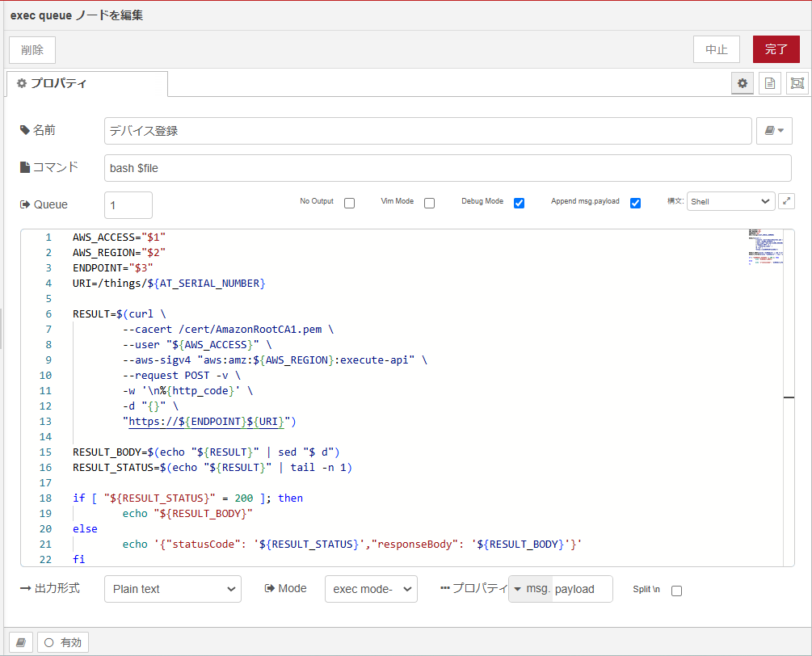Expand the code editor fullscreen icon

(787, 201)
